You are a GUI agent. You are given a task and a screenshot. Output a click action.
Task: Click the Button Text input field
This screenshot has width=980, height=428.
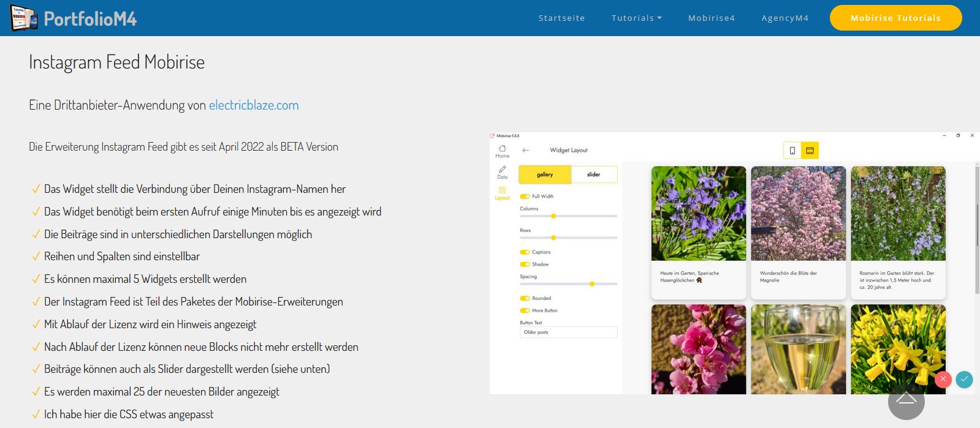tap(568, 332)
